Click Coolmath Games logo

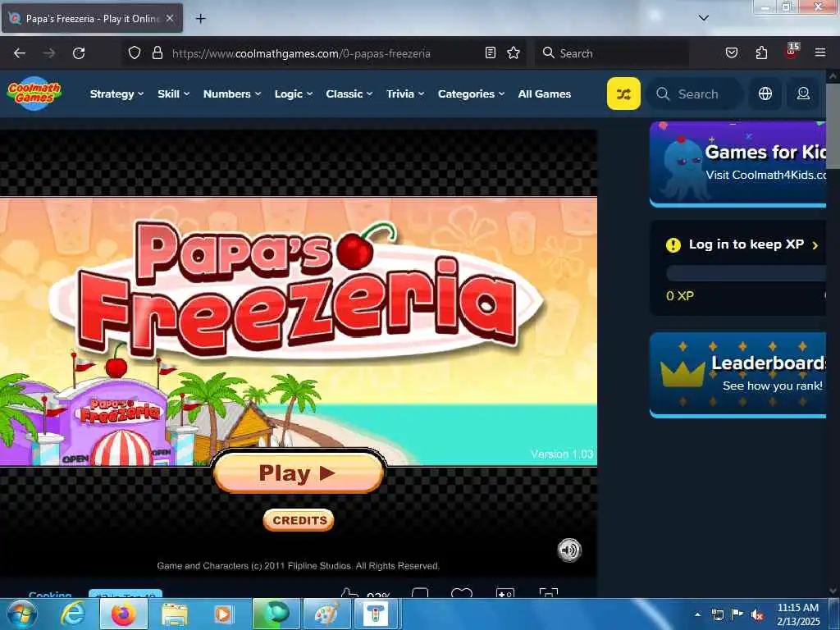pyautogui.click(x=34, y=94)
